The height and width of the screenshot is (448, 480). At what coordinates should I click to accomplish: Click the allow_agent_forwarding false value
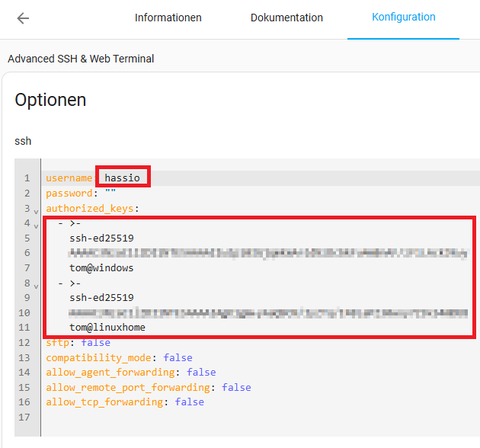tap(201, 372)
